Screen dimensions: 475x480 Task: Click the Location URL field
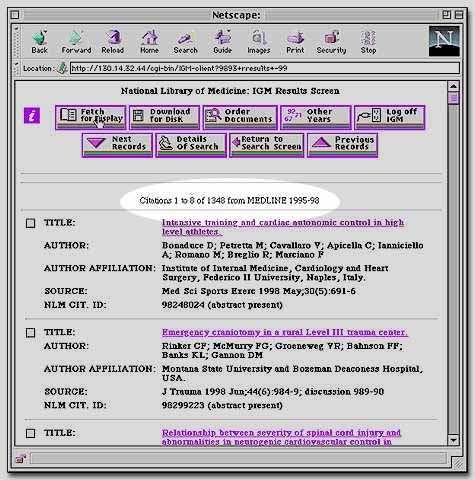click(x=265, y=68)
